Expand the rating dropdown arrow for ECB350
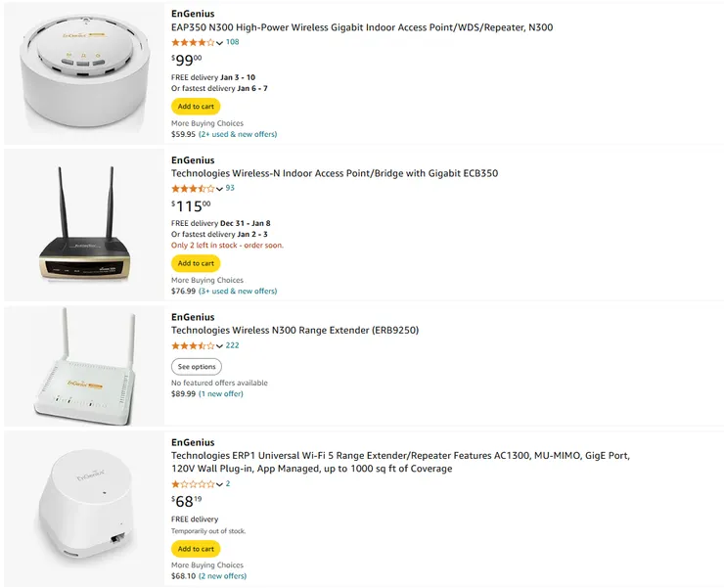Image resolution: width=724 pixels, height=588 pixels. (220, 189)
